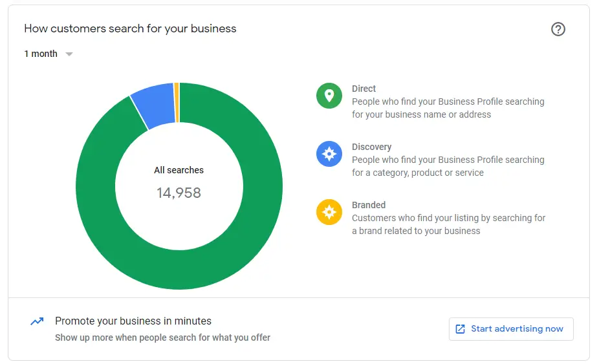
Task: Click the All searches total 14,958
Action: pos(179,192)
